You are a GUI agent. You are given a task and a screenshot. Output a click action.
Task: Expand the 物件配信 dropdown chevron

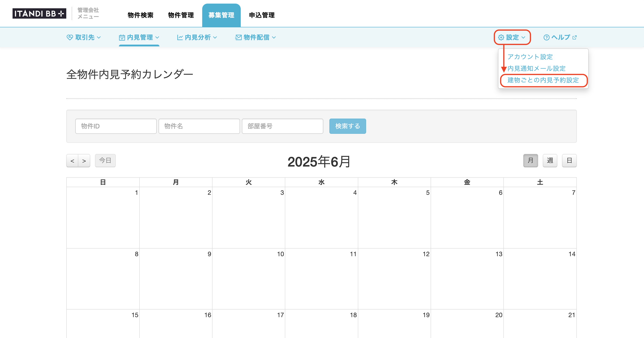[274, 37]
